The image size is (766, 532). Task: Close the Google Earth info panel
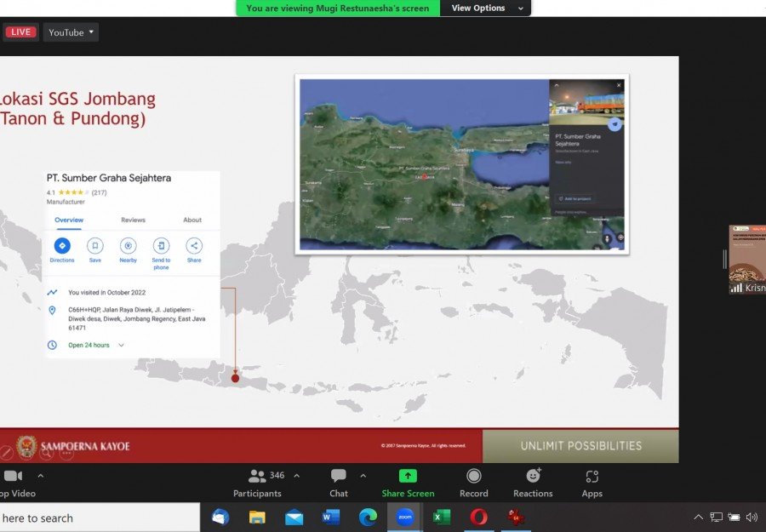(x=619, y=85)
